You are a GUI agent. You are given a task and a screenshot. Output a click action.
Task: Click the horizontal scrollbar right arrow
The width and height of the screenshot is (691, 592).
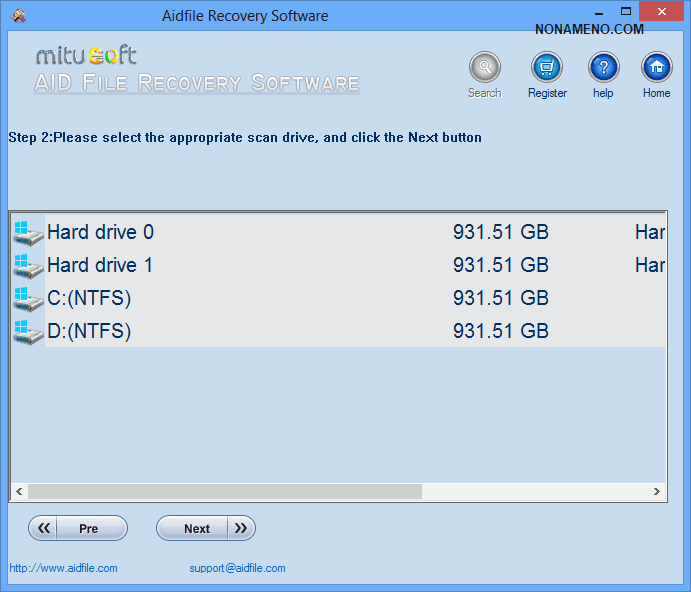pyautogui.click(x=657, y=492)
